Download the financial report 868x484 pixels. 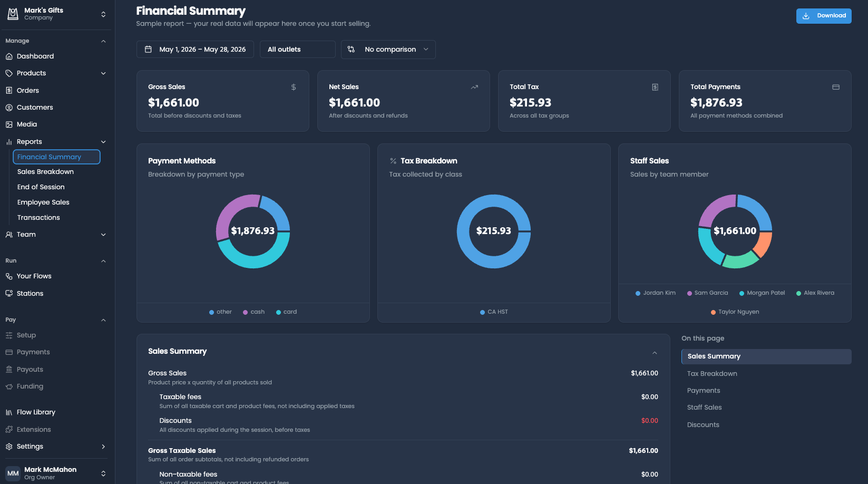[x=824, y=16]
